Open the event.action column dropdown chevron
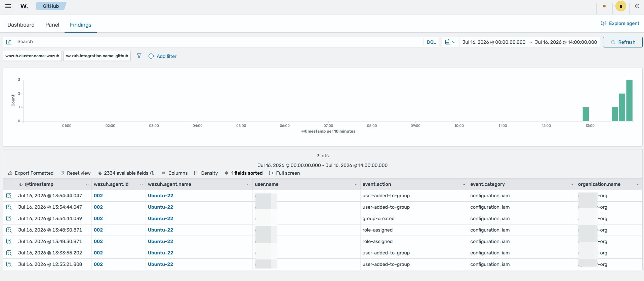 (464, 184)
